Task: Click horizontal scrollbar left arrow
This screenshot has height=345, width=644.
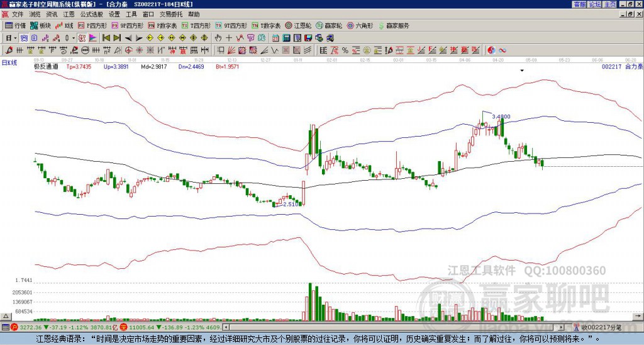Action: [x=226, y=327]
